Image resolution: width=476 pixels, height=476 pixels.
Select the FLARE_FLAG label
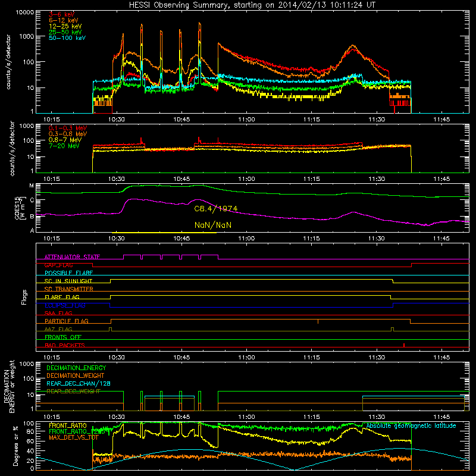(62, 297)
